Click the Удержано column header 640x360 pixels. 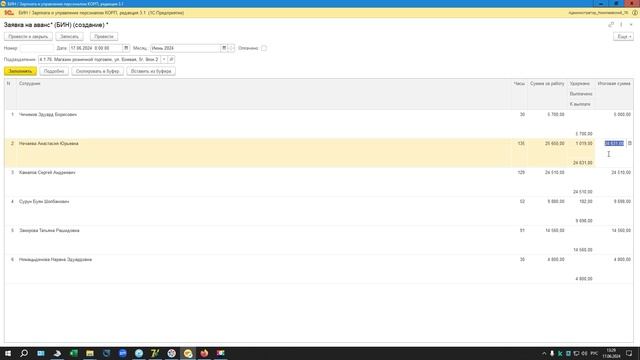[580, 84]
